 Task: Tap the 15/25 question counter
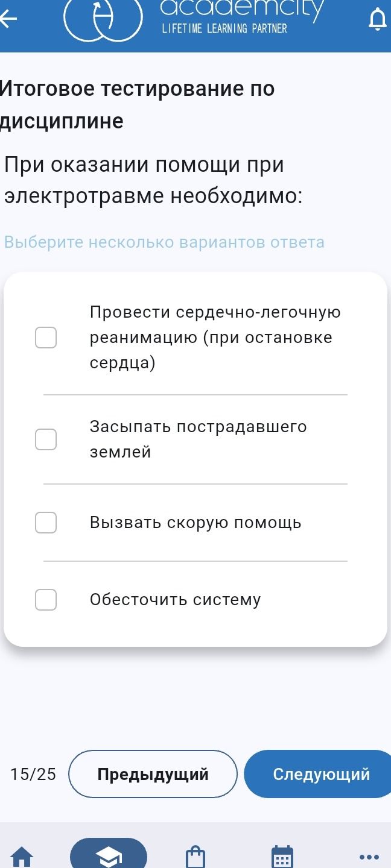pos(33,774)
